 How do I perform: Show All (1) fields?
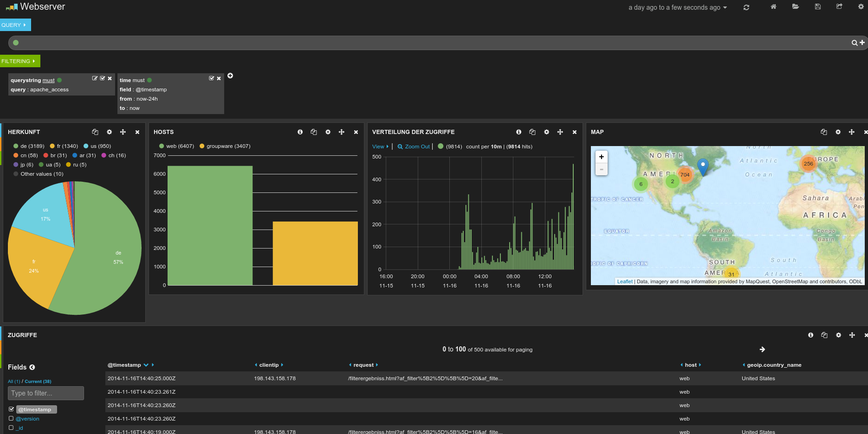coord(14,381)
